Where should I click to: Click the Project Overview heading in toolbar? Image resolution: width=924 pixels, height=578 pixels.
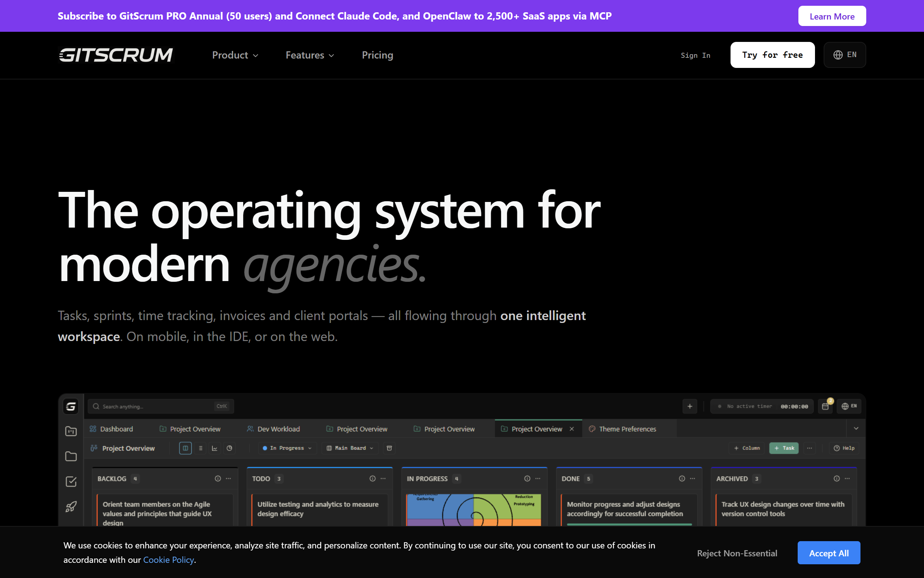128,448
